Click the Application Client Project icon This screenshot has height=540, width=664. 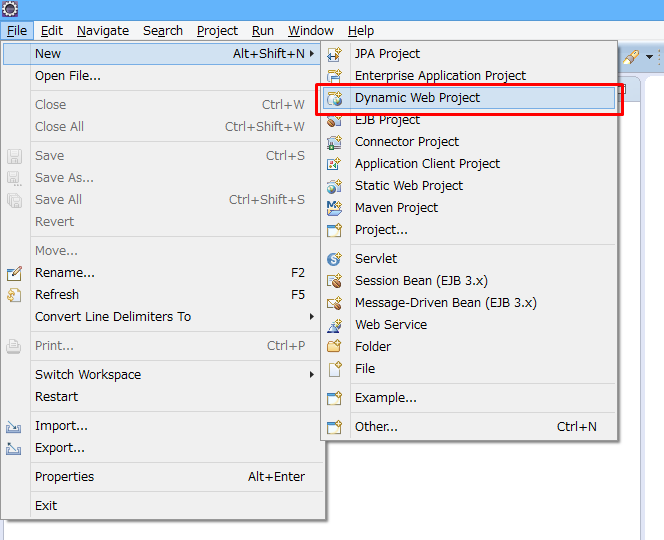pyautogui.click(x=335, y=164)
